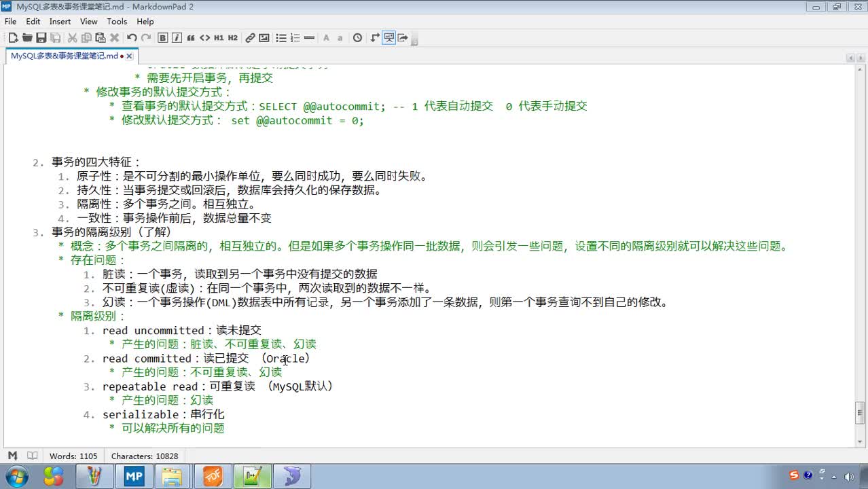Open the MarkdownPad MP taskbar button
868x489 pixels.
pos(134,476)
